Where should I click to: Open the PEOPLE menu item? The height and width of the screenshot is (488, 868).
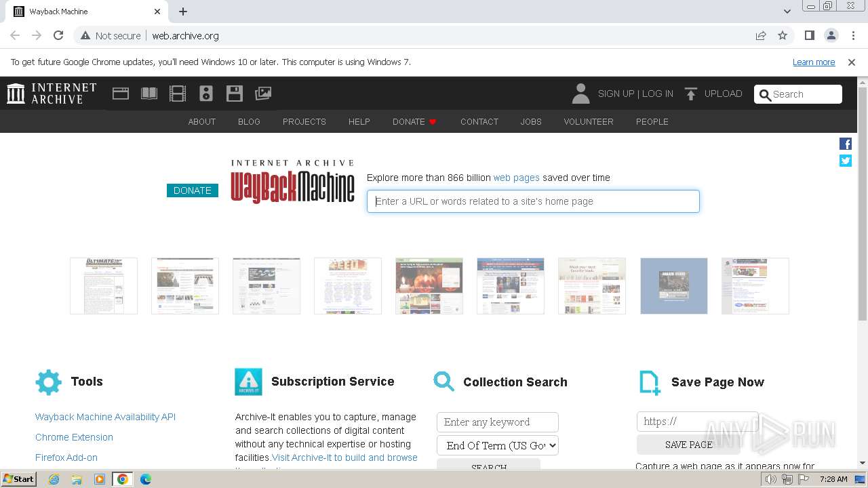[x=652, y=122]
